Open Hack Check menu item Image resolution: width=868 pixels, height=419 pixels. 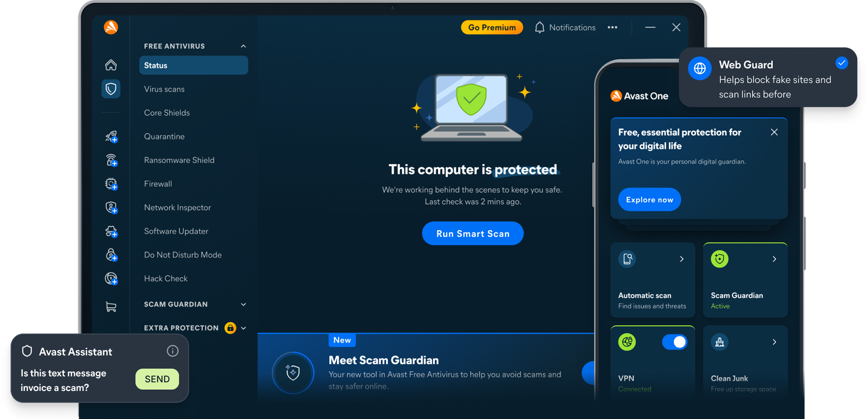pyautogui.click(x=166, y=278)
